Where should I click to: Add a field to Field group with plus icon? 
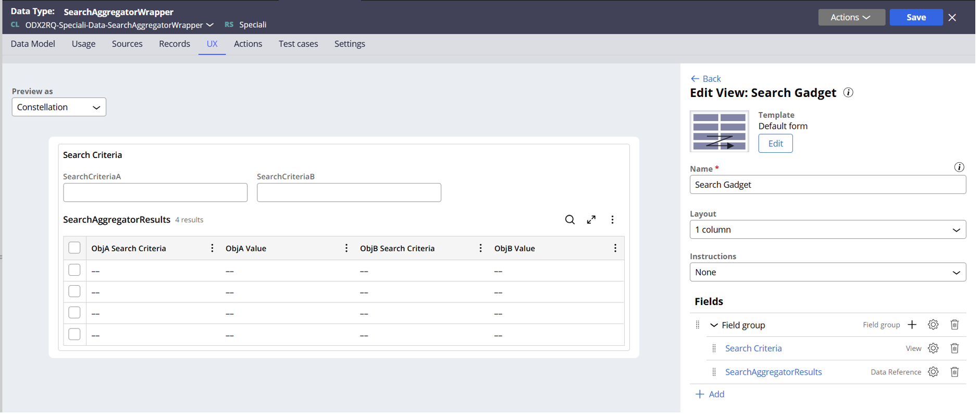(912, 325)
